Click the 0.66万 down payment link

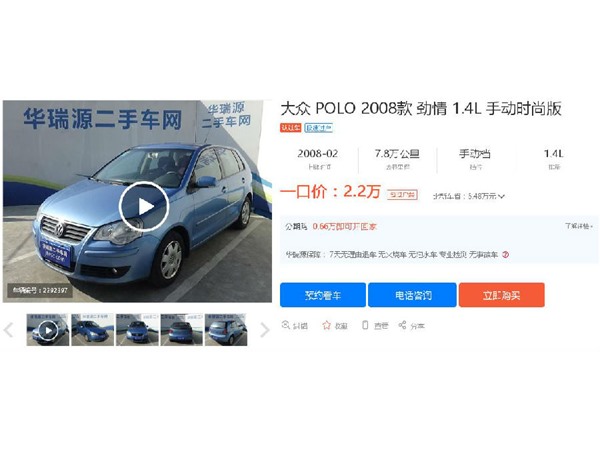point(344,227)
